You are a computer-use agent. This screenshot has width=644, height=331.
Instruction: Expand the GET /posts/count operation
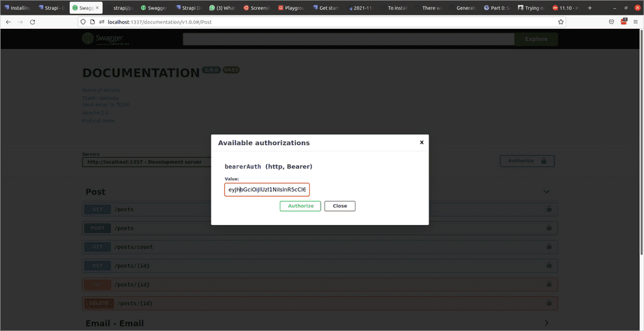point(319,247)
